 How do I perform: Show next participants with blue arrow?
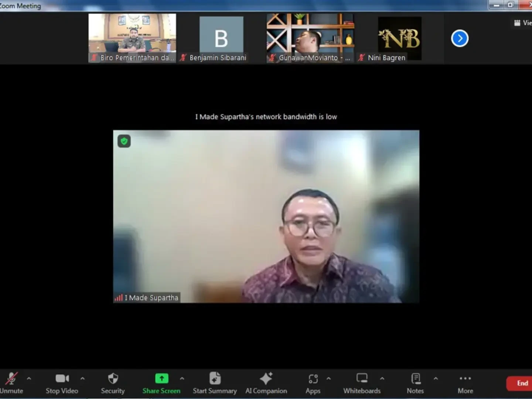point(460,38)
